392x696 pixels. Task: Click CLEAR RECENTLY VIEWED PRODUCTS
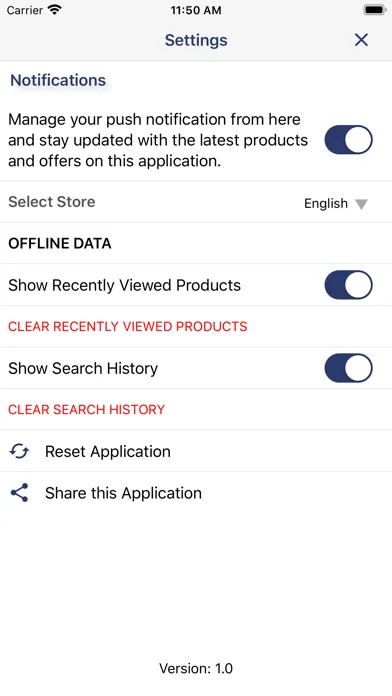[x=128, y=326]
